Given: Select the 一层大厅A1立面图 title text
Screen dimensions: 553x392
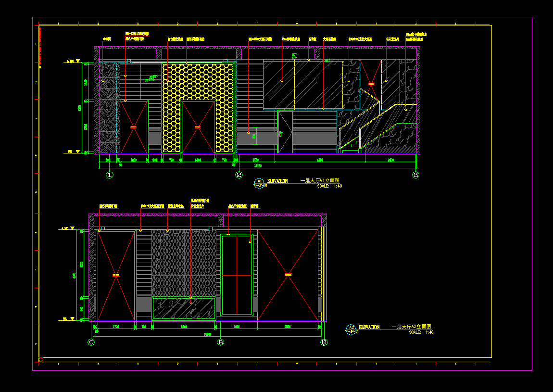Looking at the screenshot, I should pyautogui.click(x=319, y=180).
